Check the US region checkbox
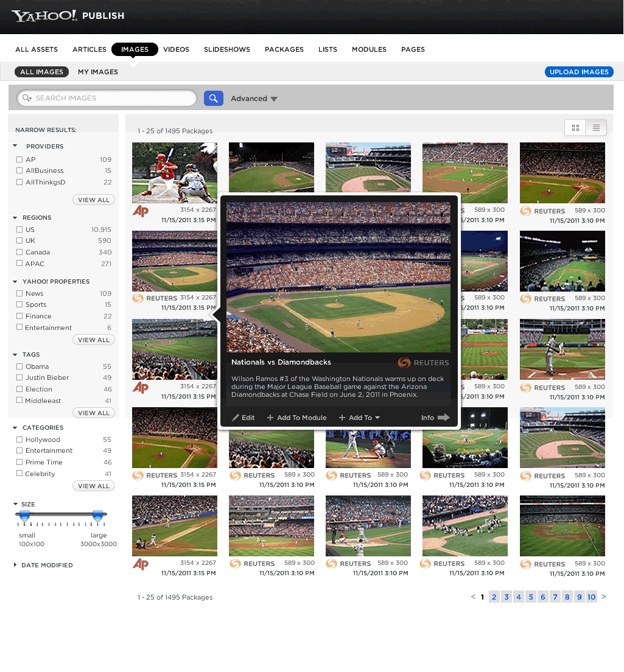This screenshot has width=624, height=672. 19,229
